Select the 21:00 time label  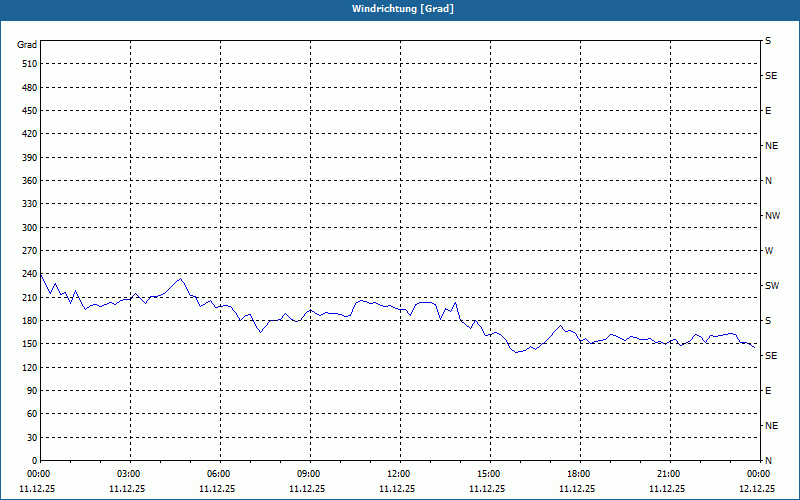[668, 474]
